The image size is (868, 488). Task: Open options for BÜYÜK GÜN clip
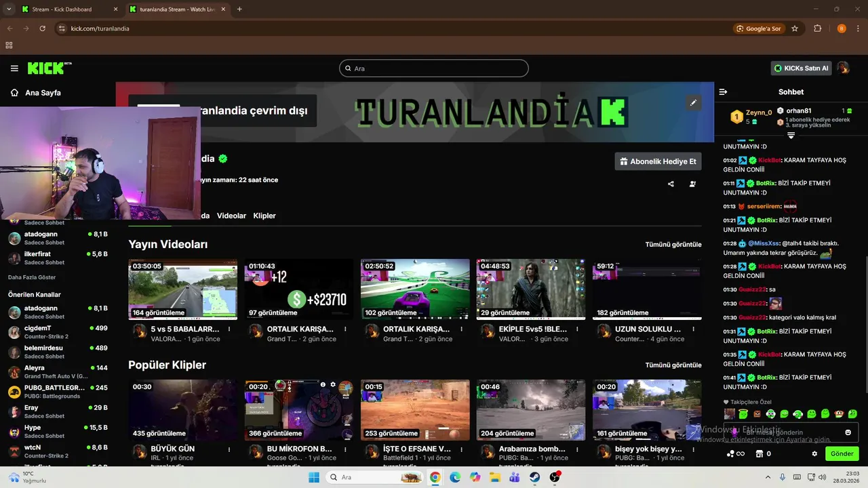pyautogui.click(x=229, y=449)
